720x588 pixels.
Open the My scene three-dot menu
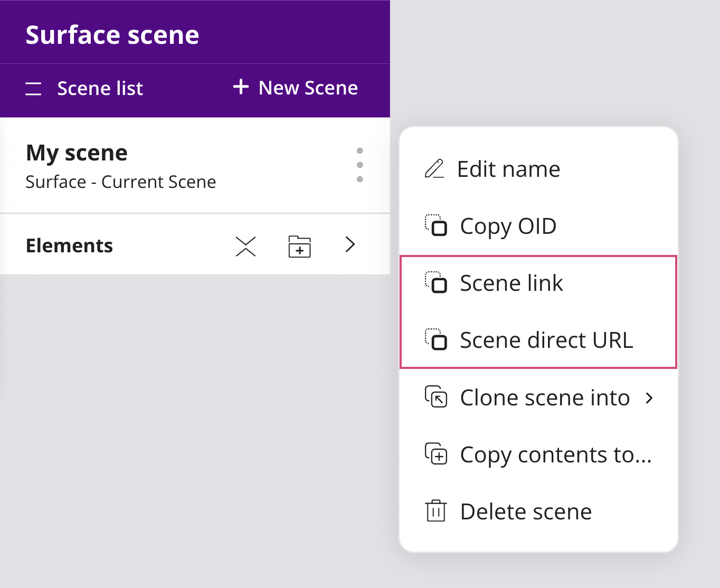tap(359, 165)
